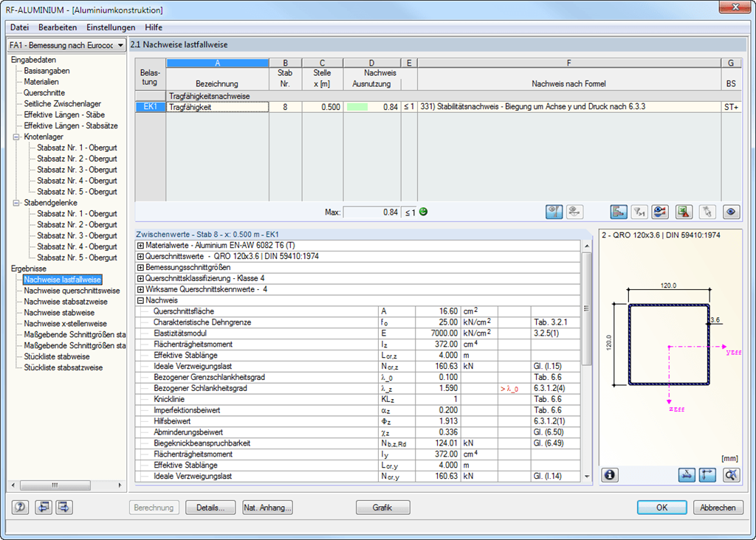Expand the Materialwerte Aluminium section
The image size is (756, 540).
[140, 245]
